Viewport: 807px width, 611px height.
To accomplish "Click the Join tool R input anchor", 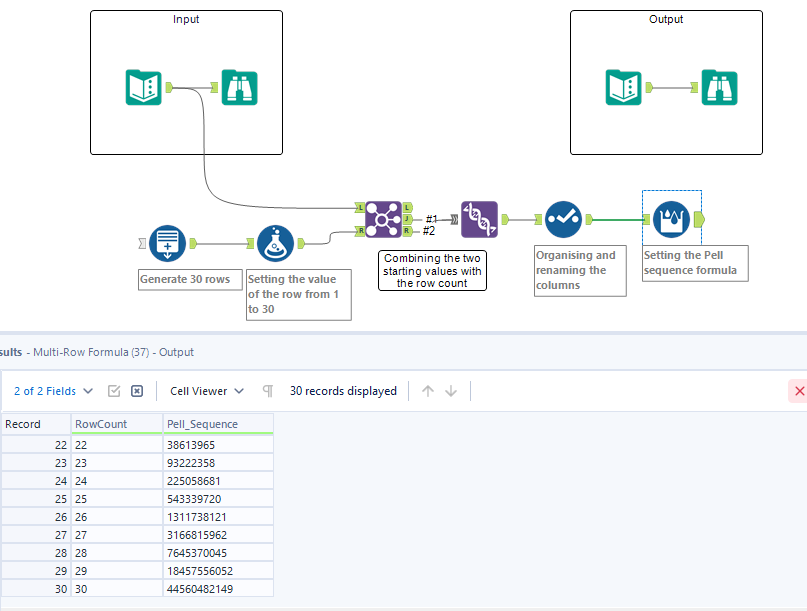I will click(x=360, y=231).
